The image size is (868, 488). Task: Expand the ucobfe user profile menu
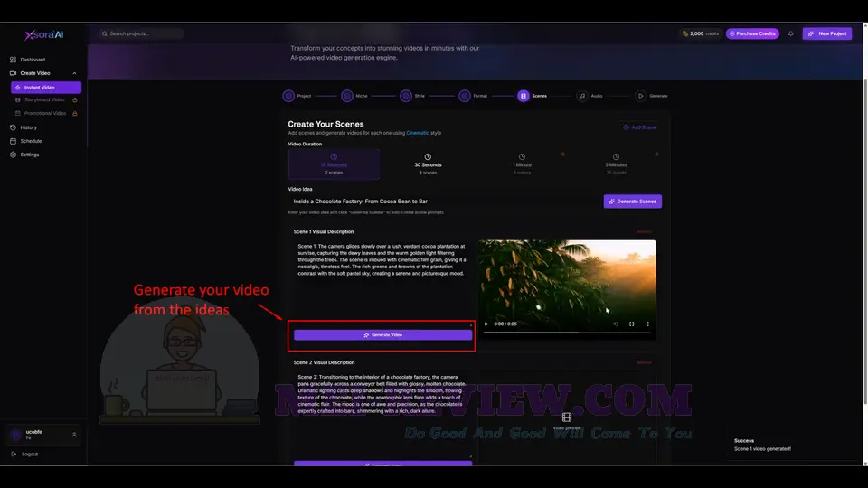[43, 435]
